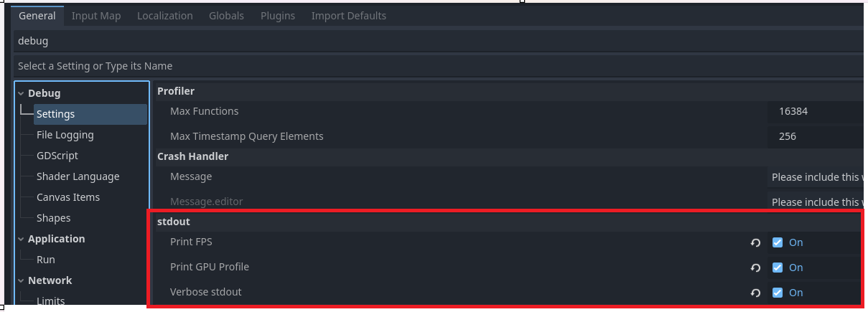Open the Plugins tab
868x312 pixels.
pyautogui.click(x=277, y=16)
